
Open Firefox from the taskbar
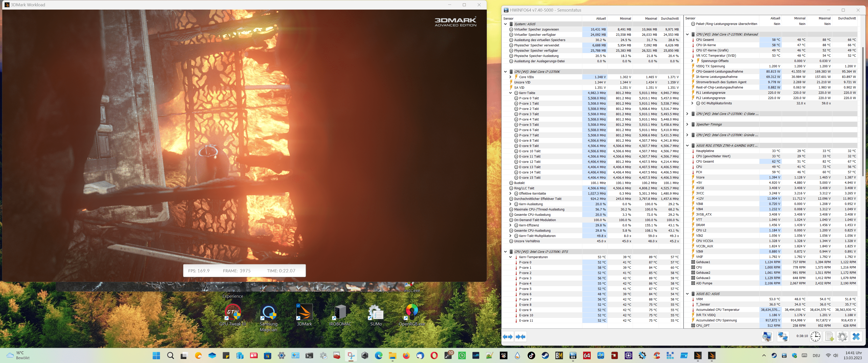pos(406,356)
